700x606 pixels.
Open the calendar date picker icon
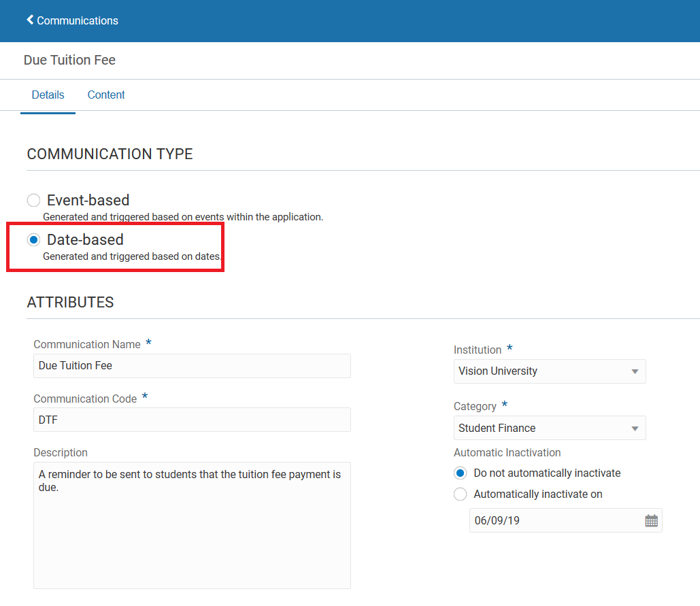click(651, 520)
